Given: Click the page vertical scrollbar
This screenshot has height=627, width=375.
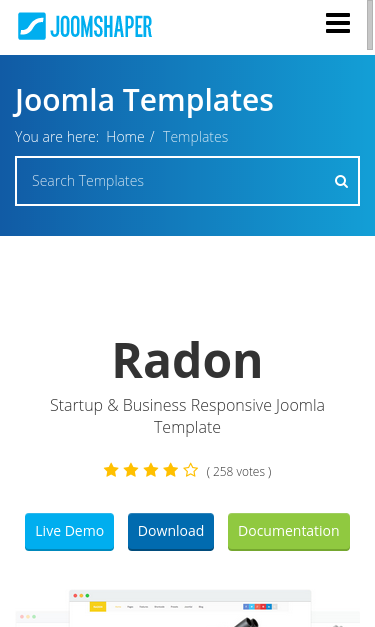Looking at the screenshot, I should (370, 25).
